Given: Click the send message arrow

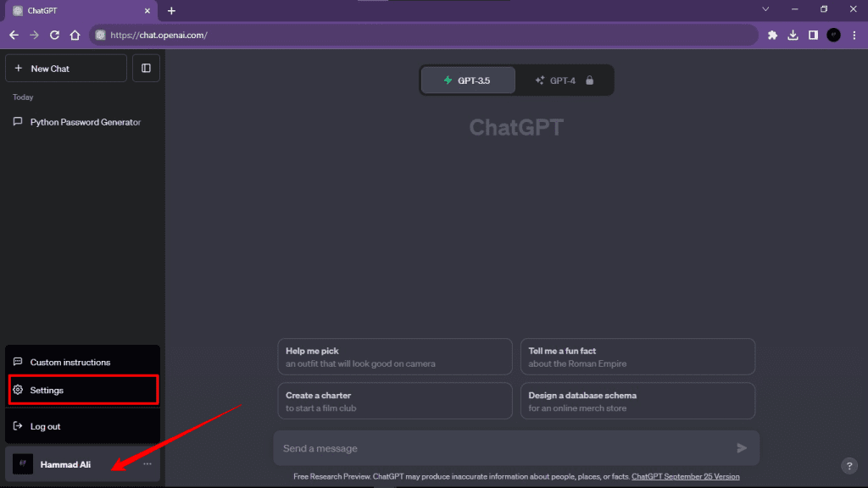Looking at the screenshot, I should (742, 448).
